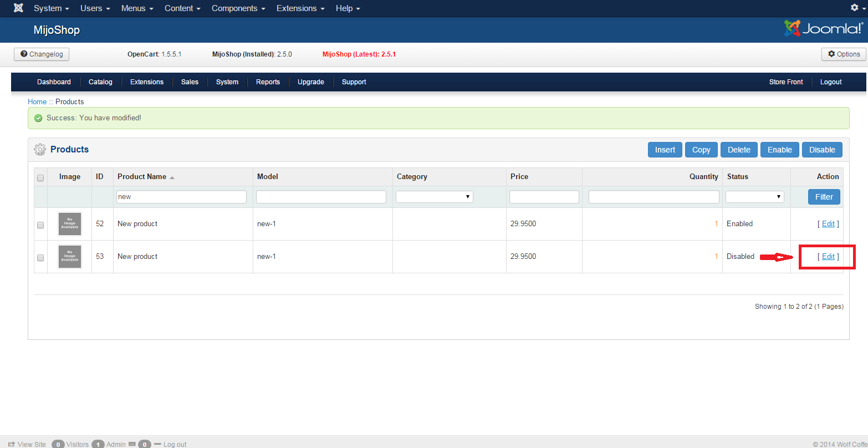868x448 pixels.
Task: Click Edit link for product 52
Action: [x=828, y=224]
